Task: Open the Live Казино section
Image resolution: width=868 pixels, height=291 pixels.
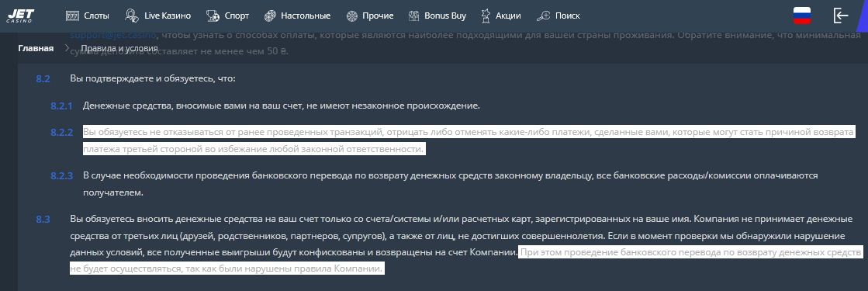Action: click(x=168, y=16)
